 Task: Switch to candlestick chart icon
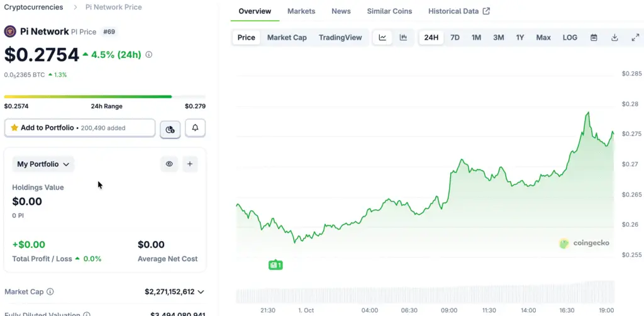click(x=403, y=38)
